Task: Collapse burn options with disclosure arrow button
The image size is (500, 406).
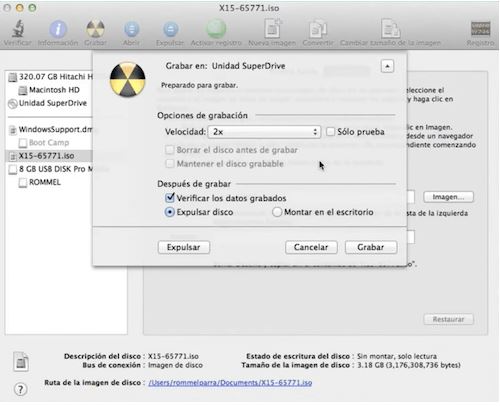Action: (x=387, y=66)
